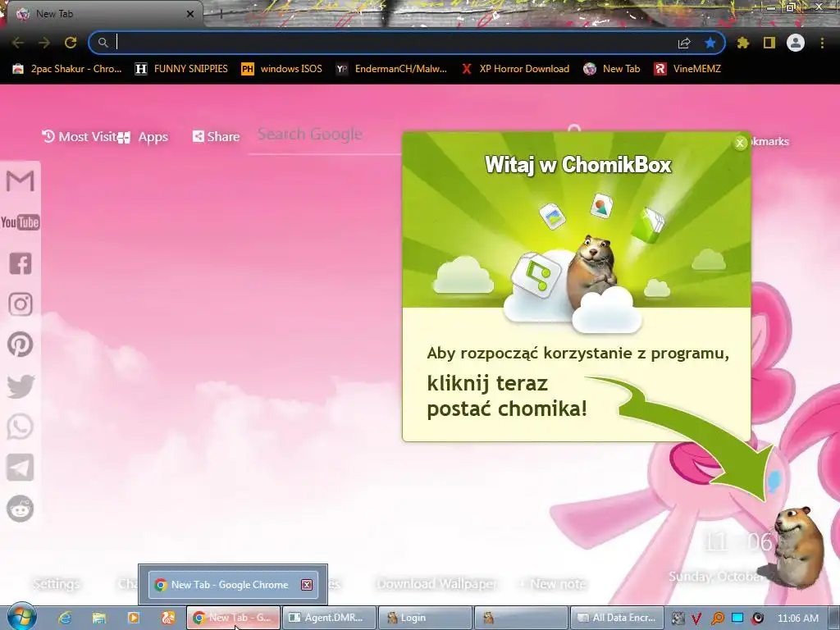The height and width of the screenshot is (630, 840).
Task: Switch to the All Data Encr... taskbar window
Action: (617, 618)
